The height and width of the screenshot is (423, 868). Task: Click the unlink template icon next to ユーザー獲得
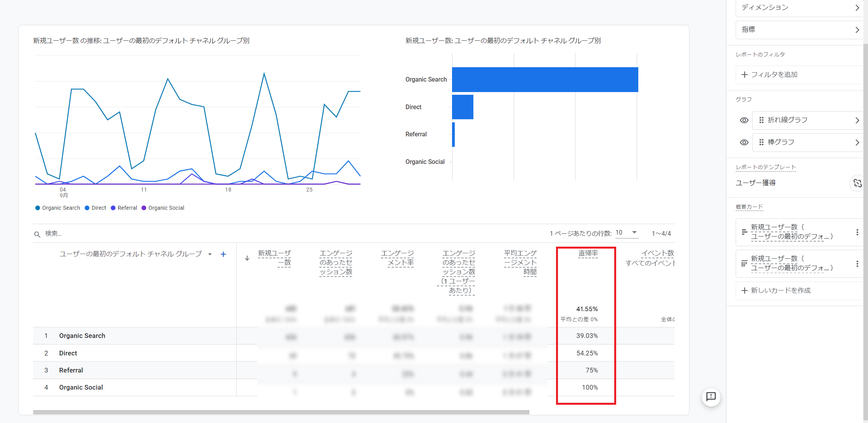[x=858, y=183]
